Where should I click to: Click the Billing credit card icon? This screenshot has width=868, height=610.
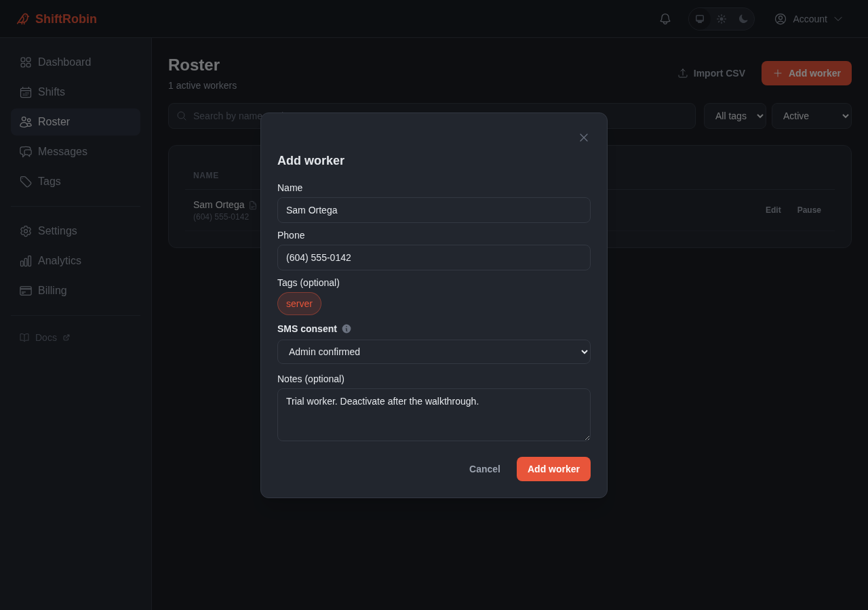26,291
